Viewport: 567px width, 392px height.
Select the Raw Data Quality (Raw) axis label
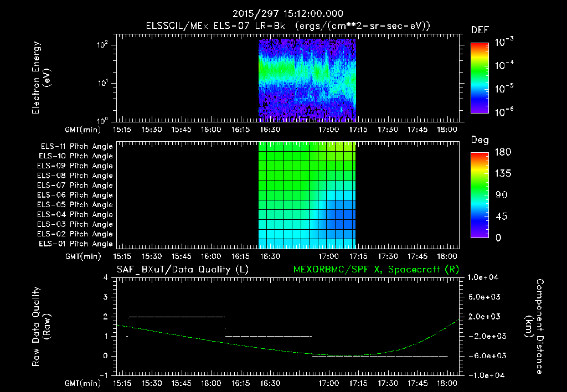tap(41, 327)
